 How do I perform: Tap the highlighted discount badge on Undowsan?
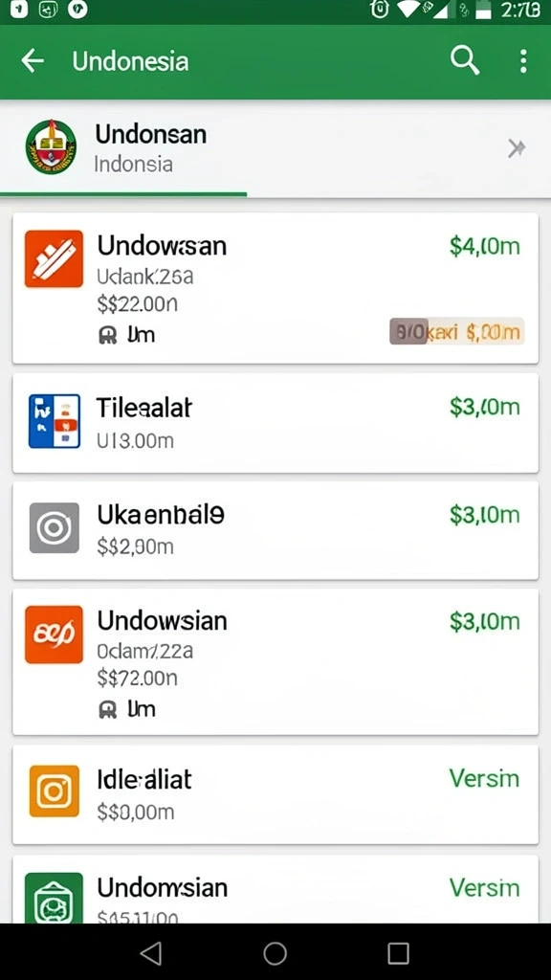pyautogui.click(x=456, y=331)
